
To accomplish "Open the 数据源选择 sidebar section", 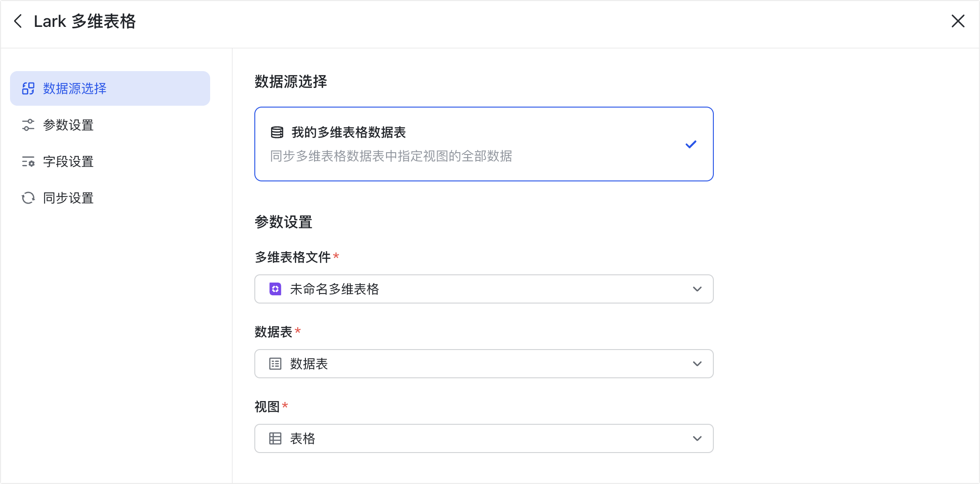I will click(x=110, y=88).
